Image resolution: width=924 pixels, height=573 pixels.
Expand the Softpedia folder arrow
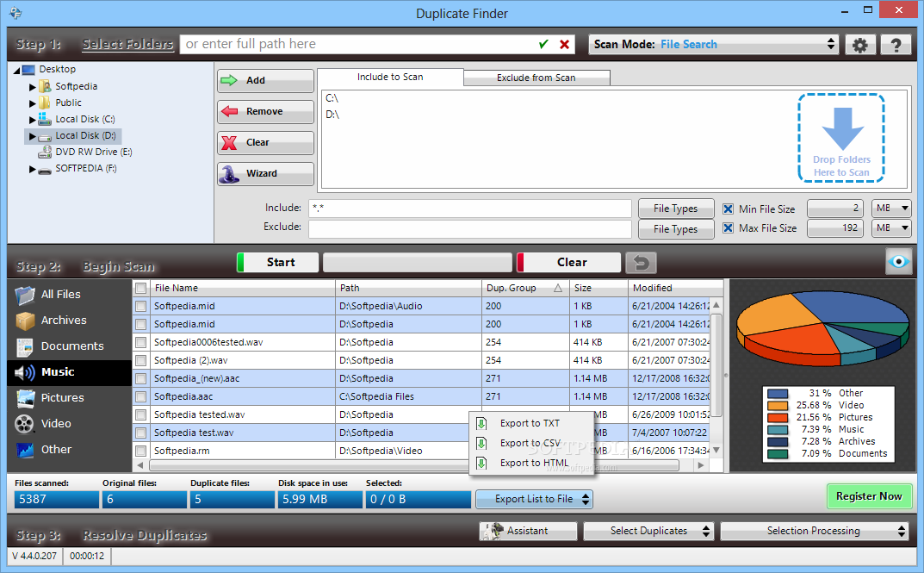33,87
